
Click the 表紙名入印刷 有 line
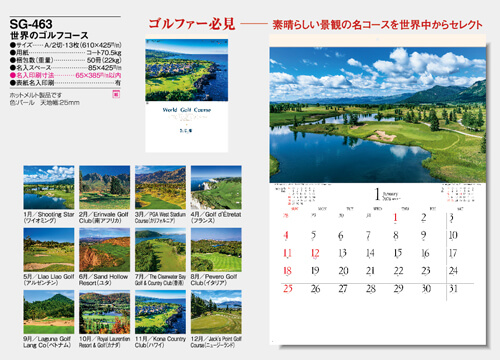66,83
